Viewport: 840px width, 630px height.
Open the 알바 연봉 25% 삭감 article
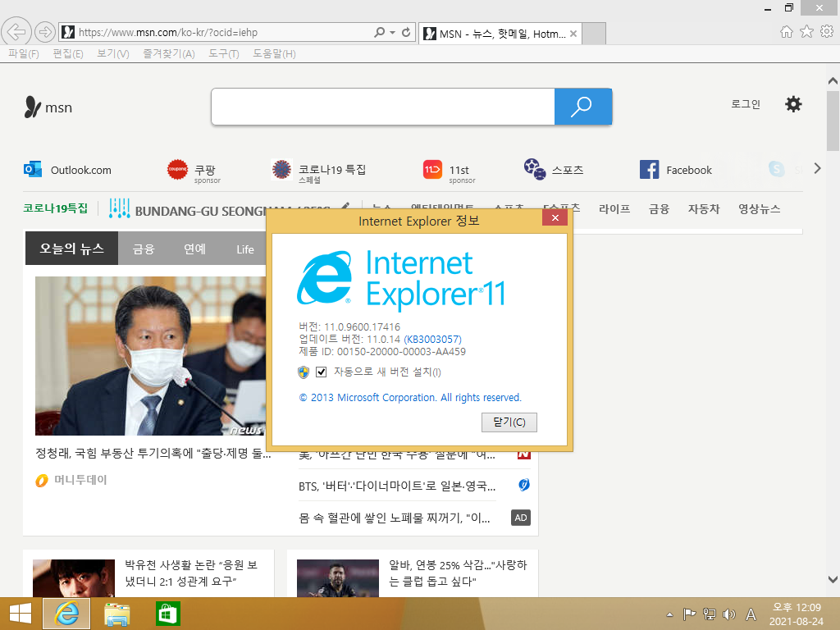pos(458,573)
